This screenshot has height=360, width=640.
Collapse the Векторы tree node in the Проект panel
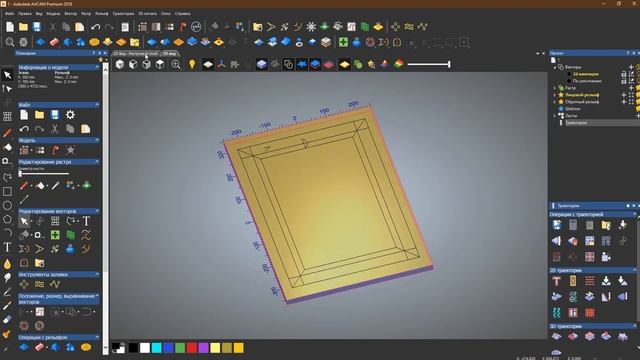555,67
